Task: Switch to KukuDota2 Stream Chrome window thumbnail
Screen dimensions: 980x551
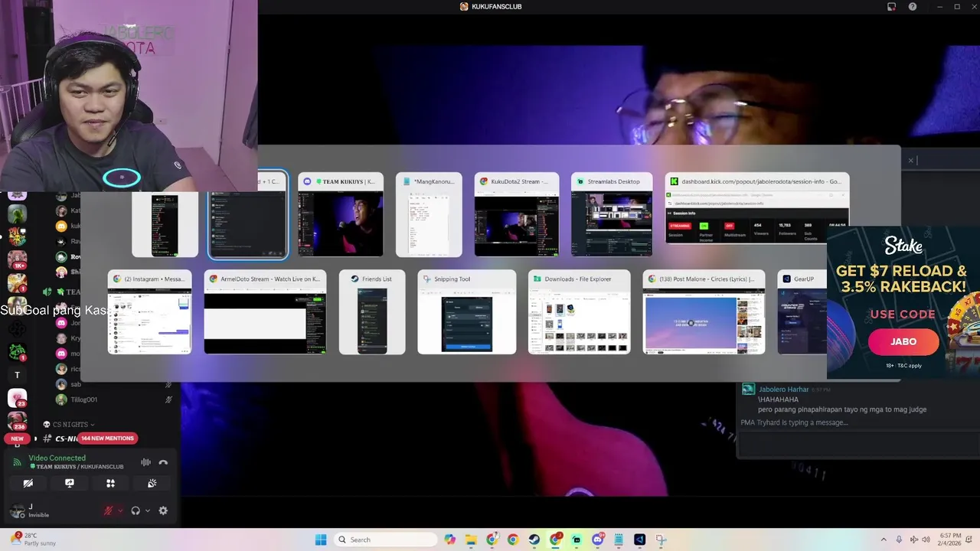Action: tap(517, 215)
